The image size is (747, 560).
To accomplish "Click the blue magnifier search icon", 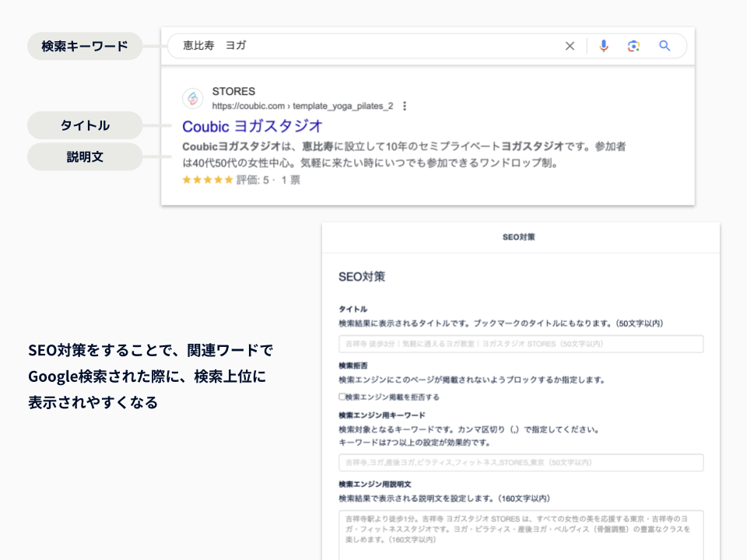I will click(665, 46).
